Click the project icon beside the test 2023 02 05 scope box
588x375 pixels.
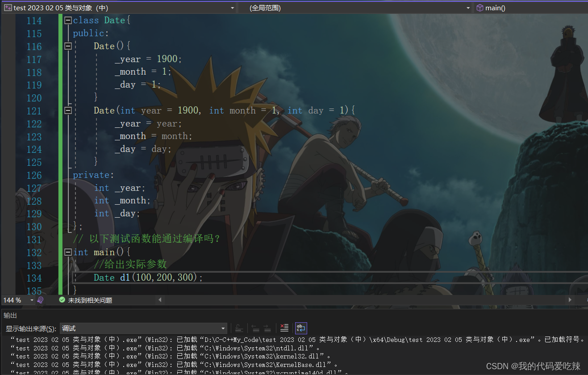(8, 8)
